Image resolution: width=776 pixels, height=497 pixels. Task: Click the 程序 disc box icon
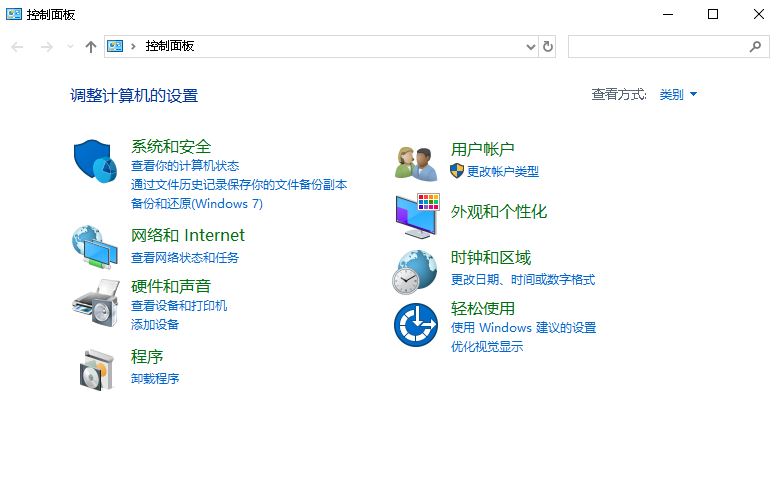click(96, 370)
